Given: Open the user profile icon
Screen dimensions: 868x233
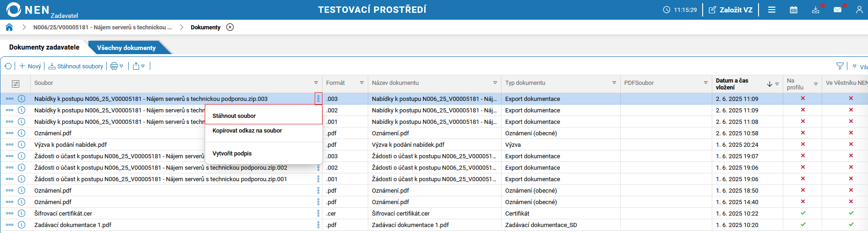Looking at the screenshot, I should 859,10.
